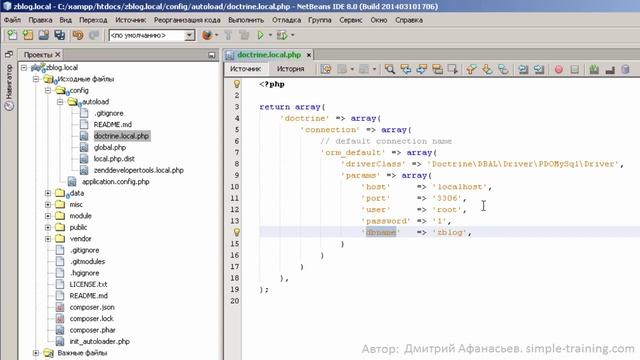
Task: Click red Start Macro Recording icon
Action: tap(559, 70)
